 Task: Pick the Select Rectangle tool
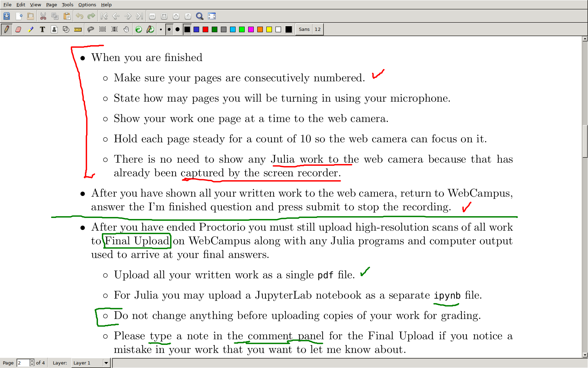click(x=103, y=29)
